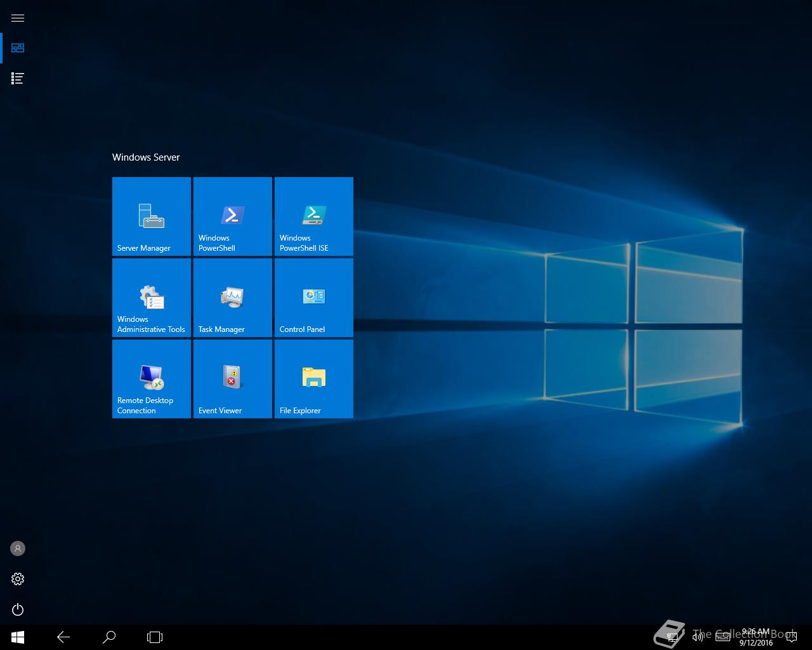Expand the hamburger menu
Screen dimensions: 812x650
click(18, 18)
